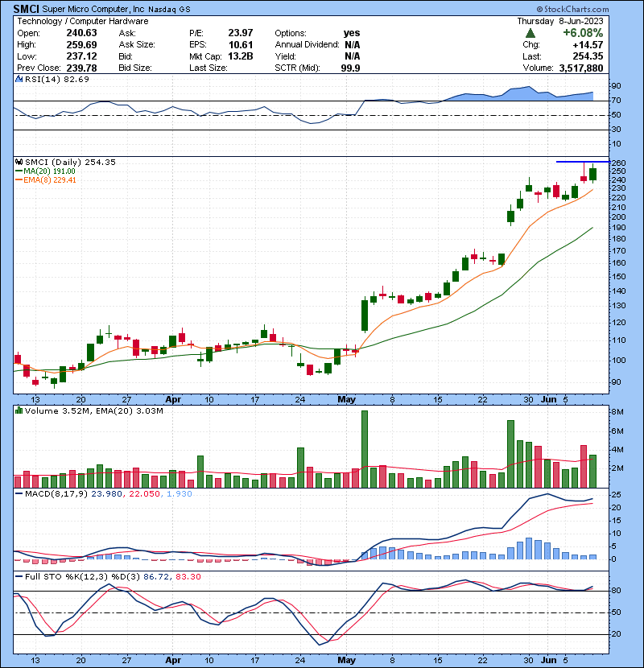Click the 'MA(20) 191.00' legend text

49,171
